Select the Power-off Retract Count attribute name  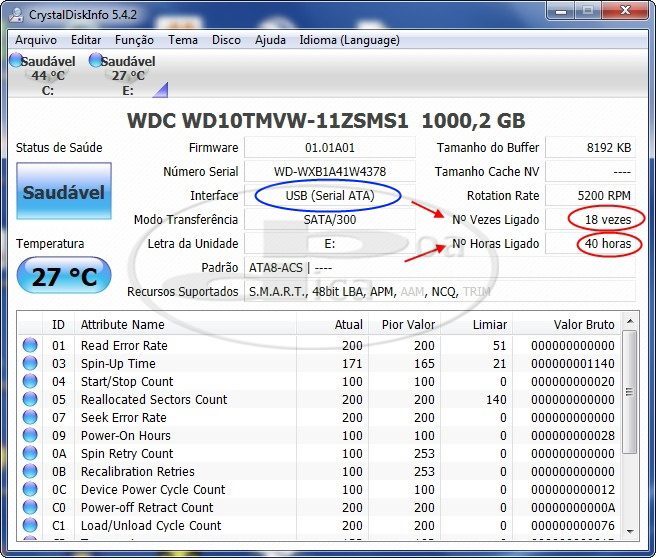(147, 507)
